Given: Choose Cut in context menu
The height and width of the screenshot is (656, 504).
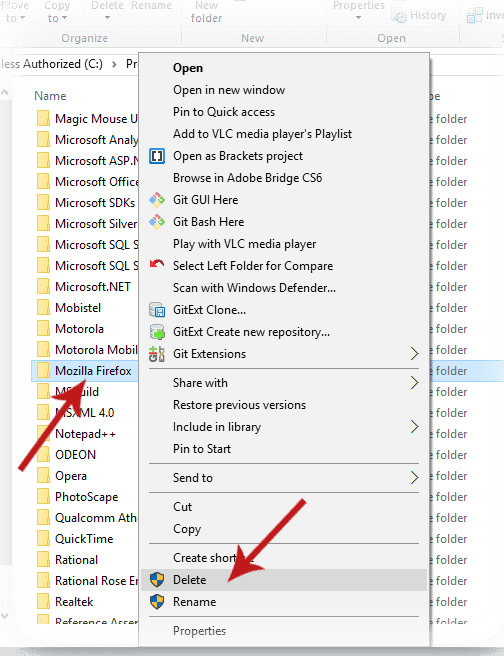Looking at the screenshot, I should (x=182, y=507).
